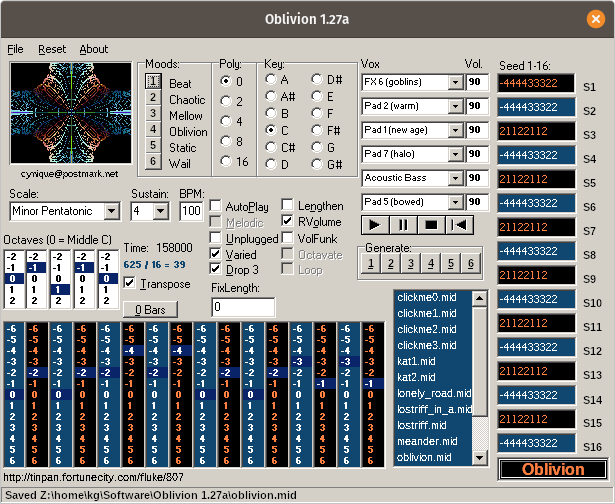The image size is (615, 504).
Task: Click Generate button 2
Action: [391, 264]
